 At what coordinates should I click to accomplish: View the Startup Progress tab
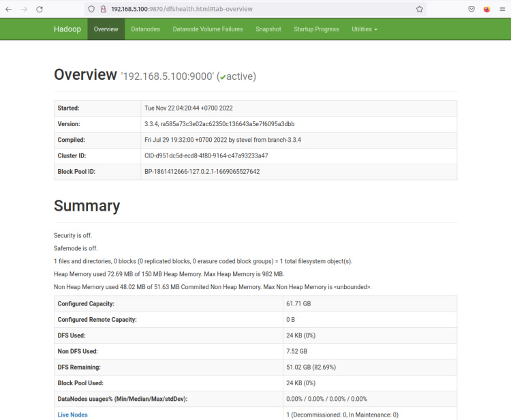coord(316,29)
